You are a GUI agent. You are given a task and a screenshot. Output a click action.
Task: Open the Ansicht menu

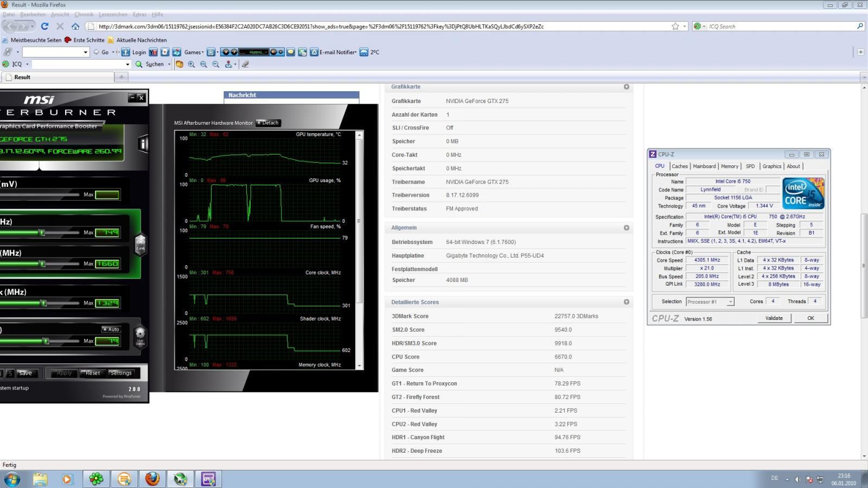tap(60, 14)
